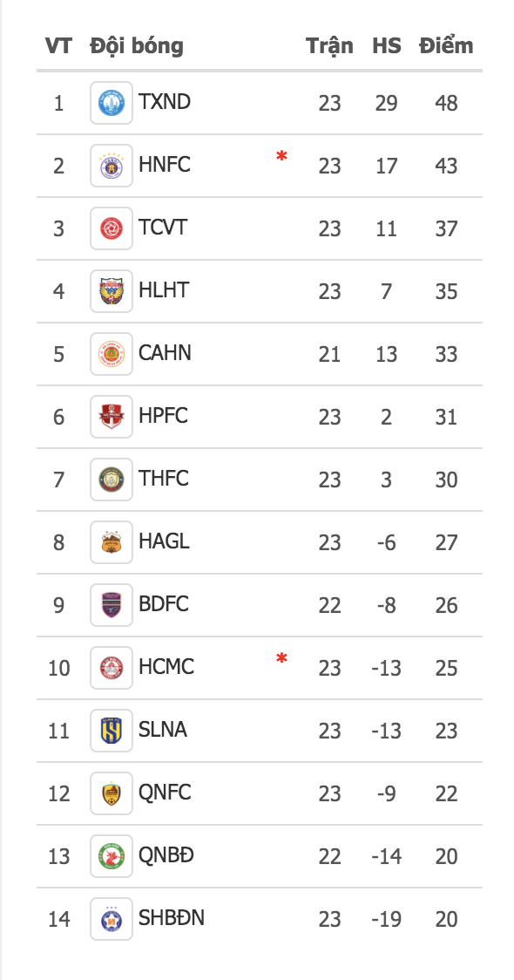Image resolution: width=514 pixels, height=980 pixels.
Task: Select the THFC club logo
Action: 112,480
